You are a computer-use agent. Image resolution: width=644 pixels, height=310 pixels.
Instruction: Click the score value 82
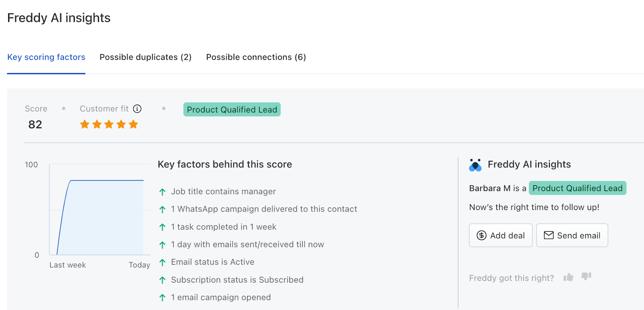coord(35,125)
